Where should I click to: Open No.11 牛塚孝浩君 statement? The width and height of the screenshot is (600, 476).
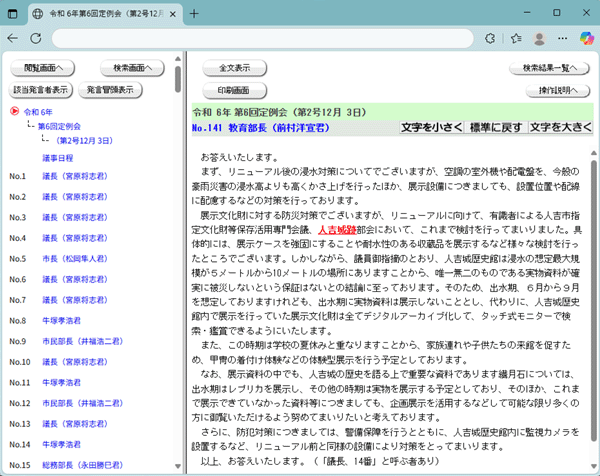[62, 383]
